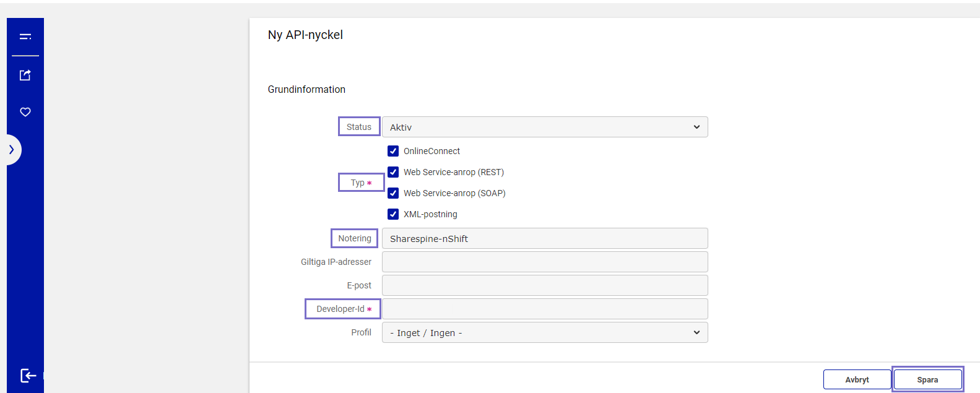This screenshot has width=980, height=393.
Task: Click the logout icon at sidebar bottom
Action: (28, 376)
